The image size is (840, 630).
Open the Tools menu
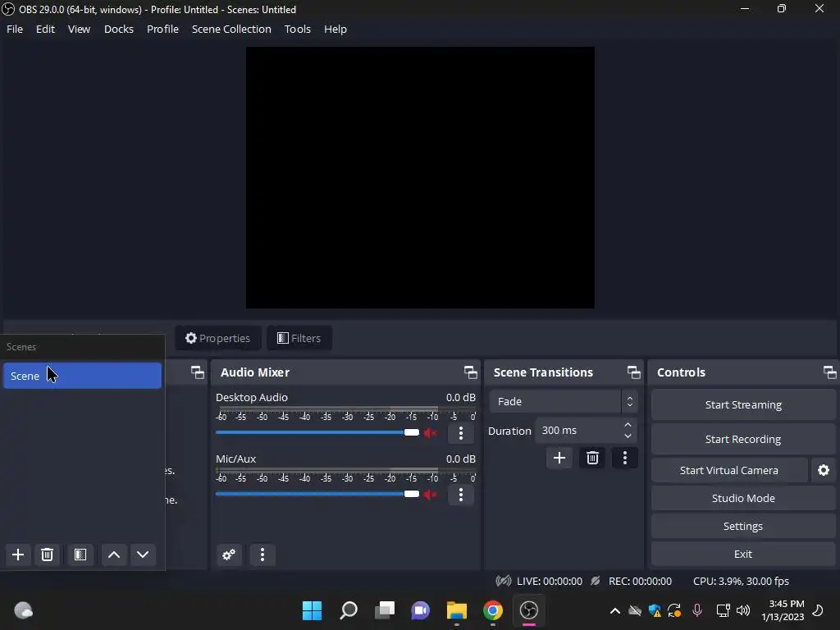tap(297, 29)
